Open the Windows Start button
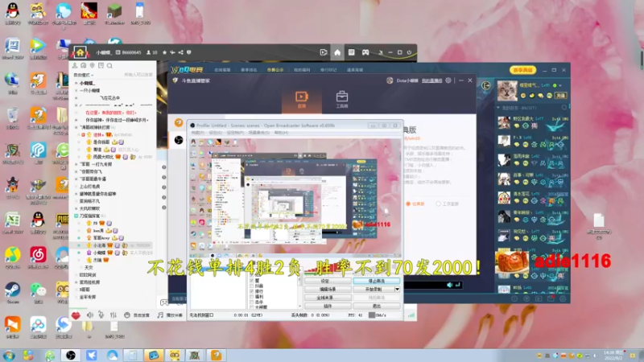This screenshot has width=644, height=362. (x=9, y=355)
